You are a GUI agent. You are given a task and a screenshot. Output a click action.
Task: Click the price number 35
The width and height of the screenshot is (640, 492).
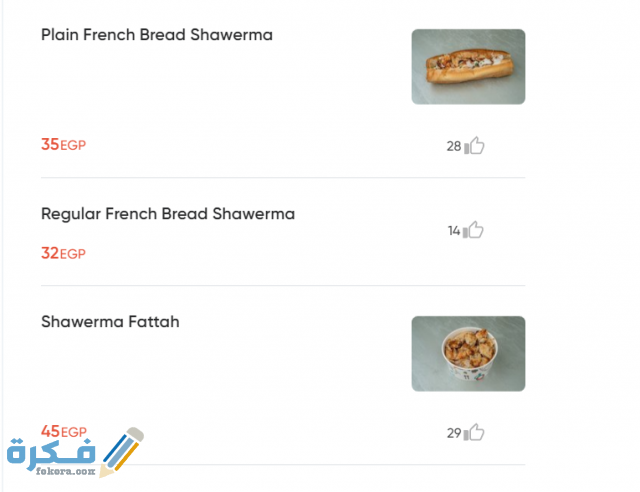pyautogui.click(x=50, y=145)
